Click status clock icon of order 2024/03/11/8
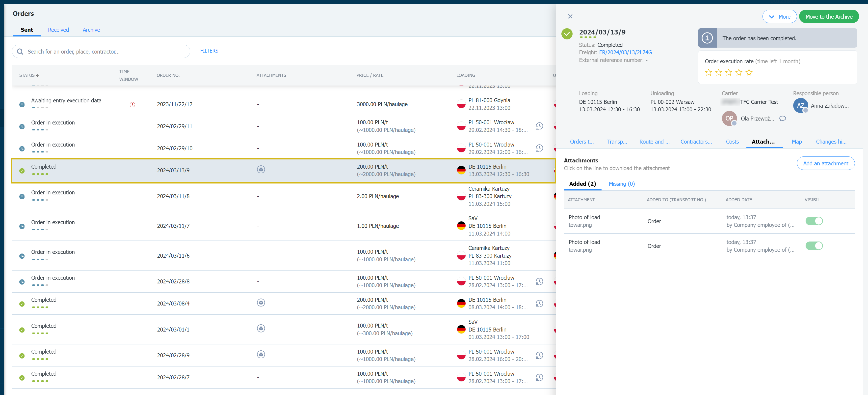This screenshot has width=868, height=395. (x=22, y=196)
